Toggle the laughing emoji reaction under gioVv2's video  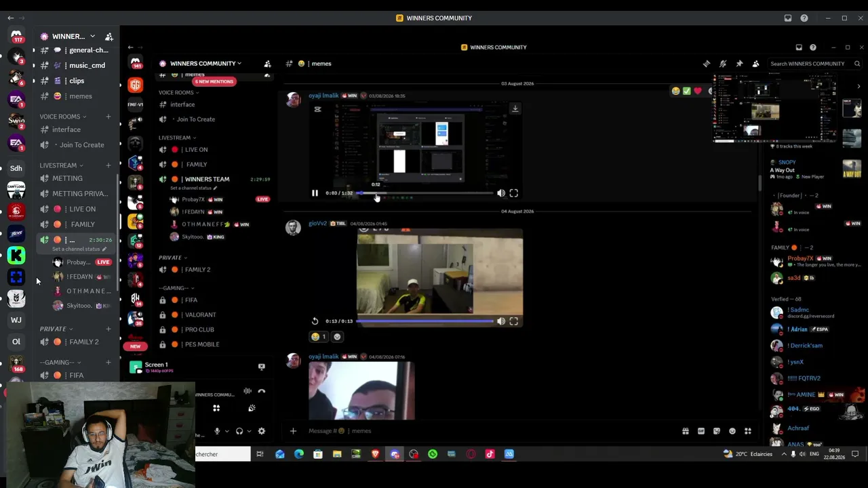tap(318, 337)
